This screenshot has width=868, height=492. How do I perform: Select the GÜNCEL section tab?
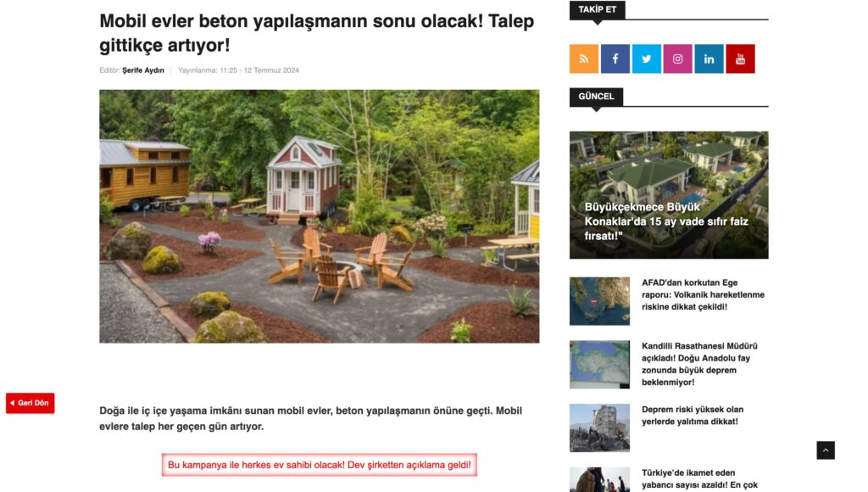pos(596,97)
